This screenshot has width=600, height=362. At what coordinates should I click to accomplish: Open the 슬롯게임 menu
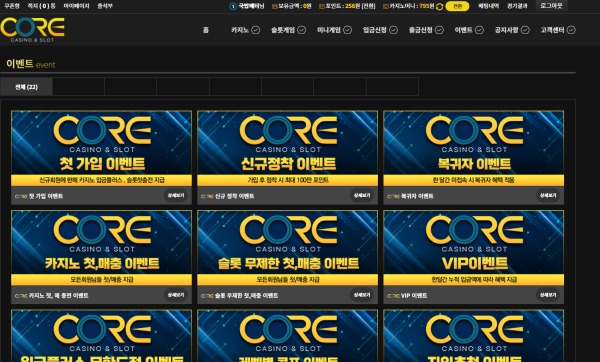pyautogui.click(x=283, y=30)
